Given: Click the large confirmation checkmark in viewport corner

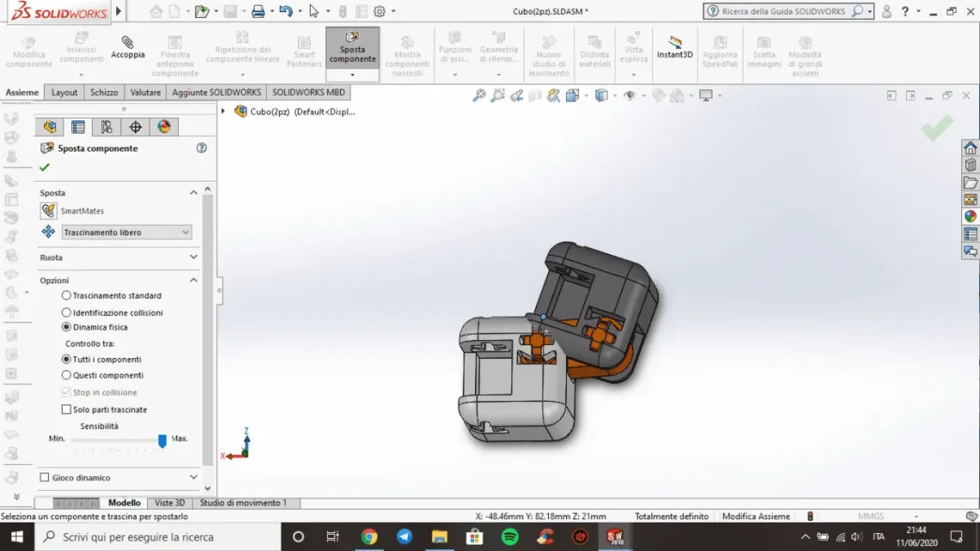Looking at the screenshot, I should click(x=936, y=127).
